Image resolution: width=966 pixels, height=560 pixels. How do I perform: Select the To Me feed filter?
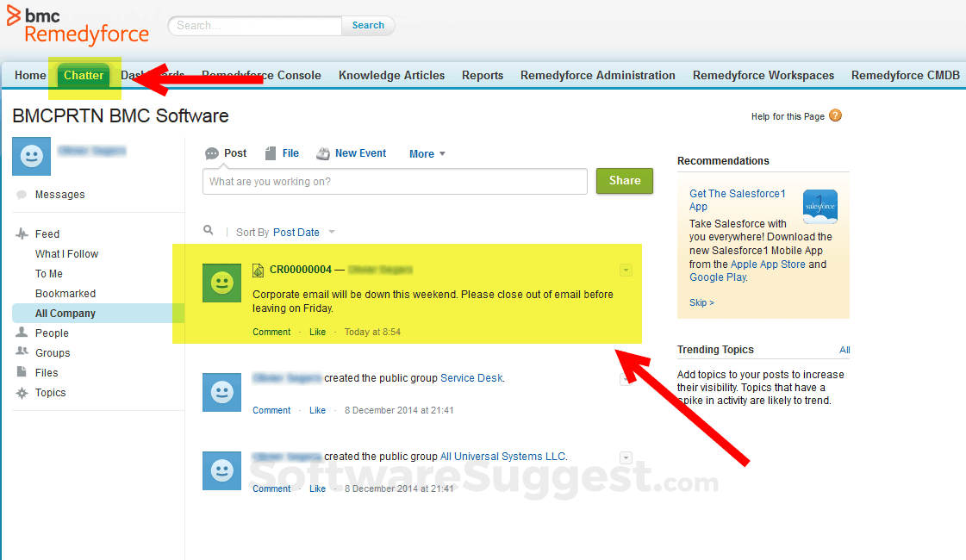click(x=48, y=273)
